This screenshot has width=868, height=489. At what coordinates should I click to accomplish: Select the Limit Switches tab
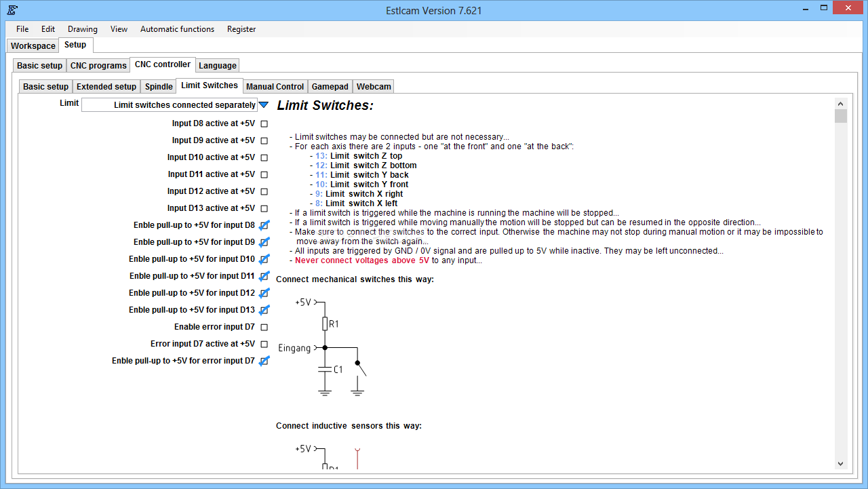pos(210,85)
